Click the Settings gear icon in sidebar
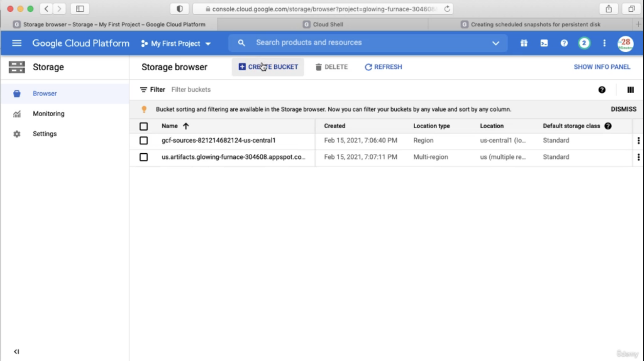The height and width of the screenshot is (362, 644). [x=17, y=134]
